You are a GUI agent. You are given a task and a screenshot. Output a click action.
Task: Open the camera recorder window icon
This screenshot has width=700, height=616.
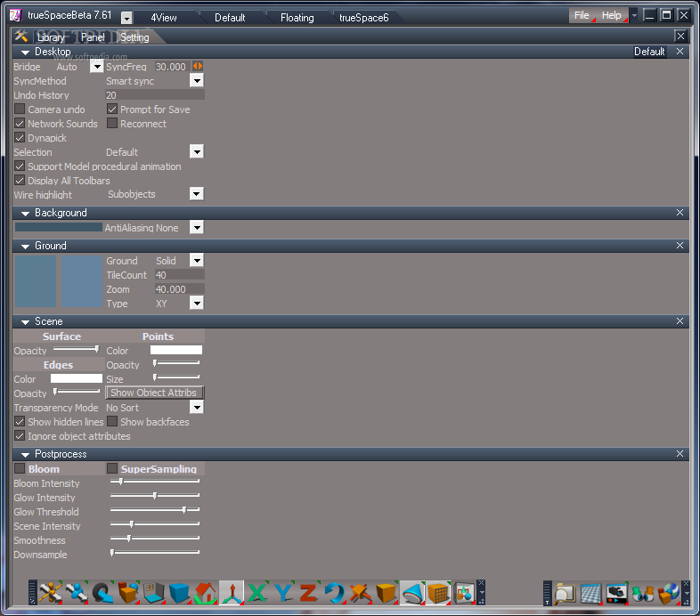pyautogui.click(x=617, y=593)
